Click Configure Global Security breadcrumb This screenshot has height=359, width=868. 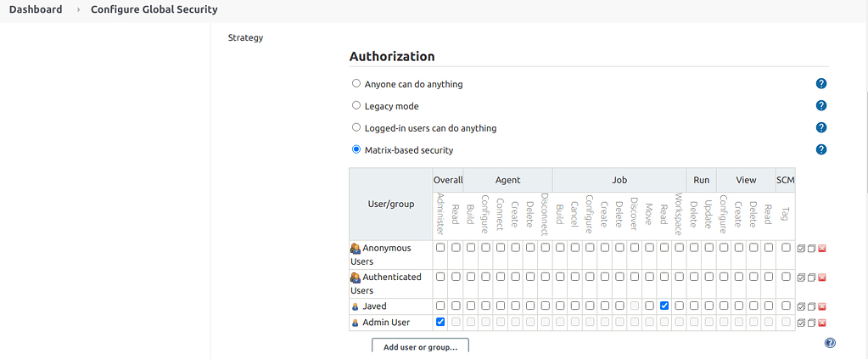coord(154,10)
